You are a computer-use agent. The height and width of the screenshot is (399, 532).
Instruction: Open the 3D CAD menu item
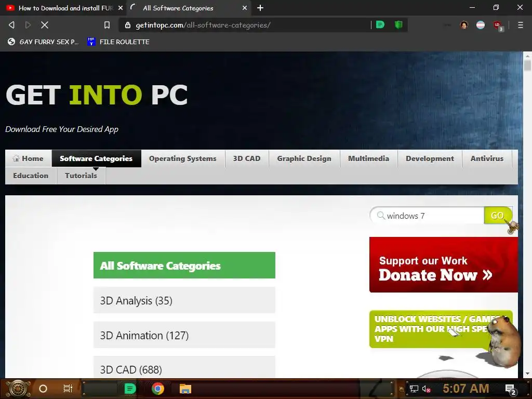click(247, 158)
